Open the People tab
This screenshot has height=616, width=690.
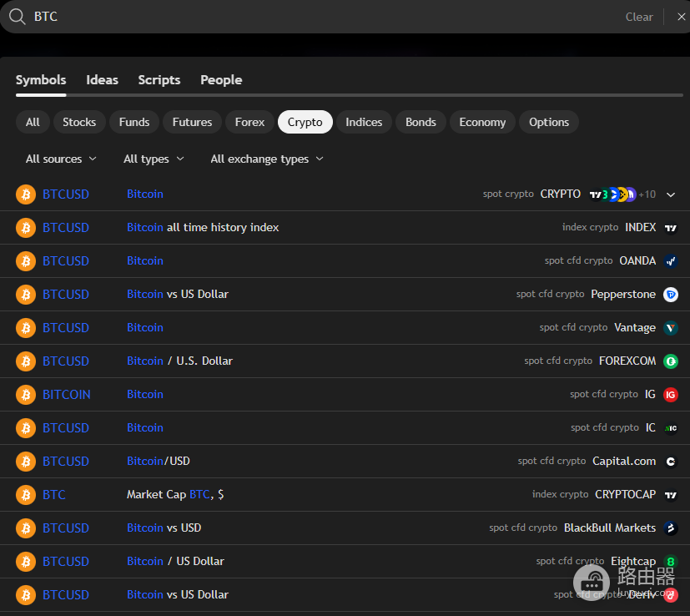(x=221, y=80)
